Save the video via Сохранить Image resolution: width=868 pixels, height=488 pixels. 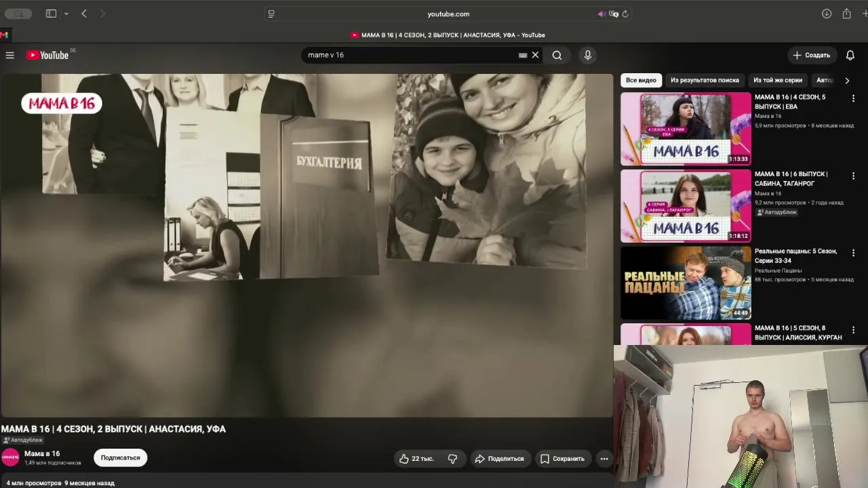point(562,459)
